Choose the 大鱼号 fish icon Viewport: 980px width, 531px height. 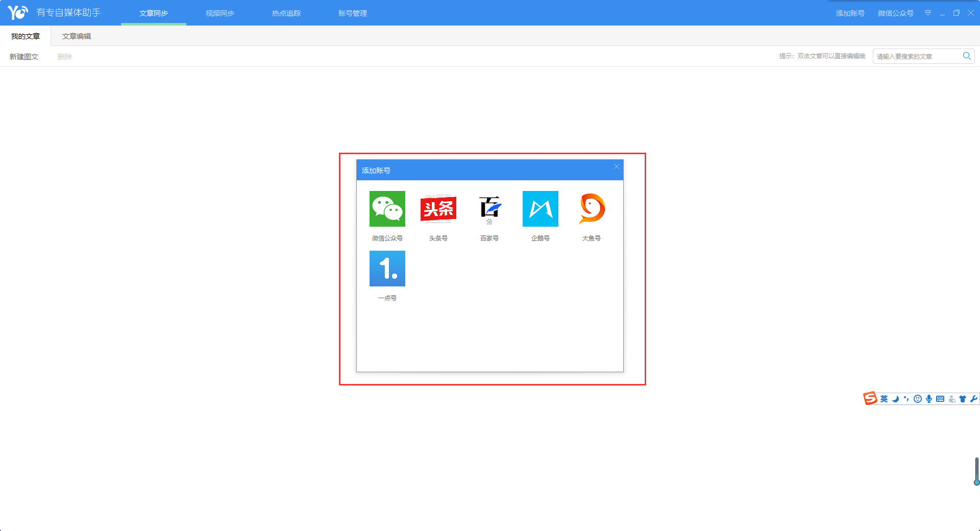(592, 209)
